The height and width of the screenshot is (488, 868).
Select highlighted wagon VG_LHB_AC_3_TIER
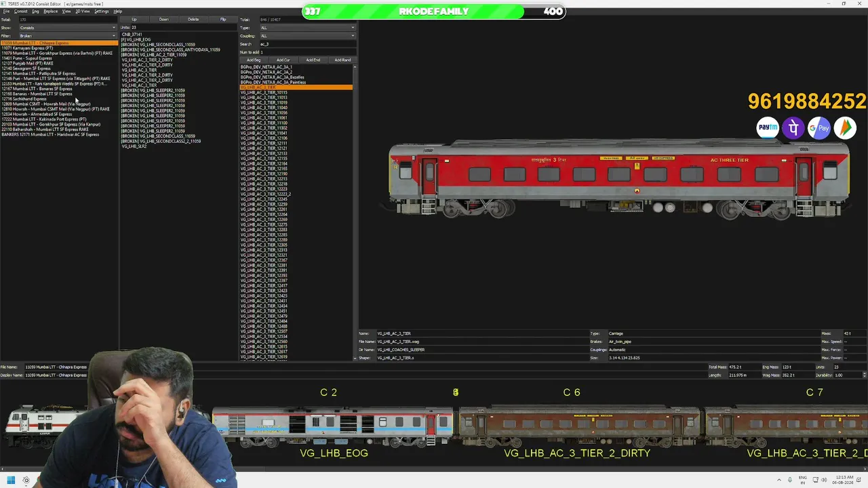click(x=296, y=87)
